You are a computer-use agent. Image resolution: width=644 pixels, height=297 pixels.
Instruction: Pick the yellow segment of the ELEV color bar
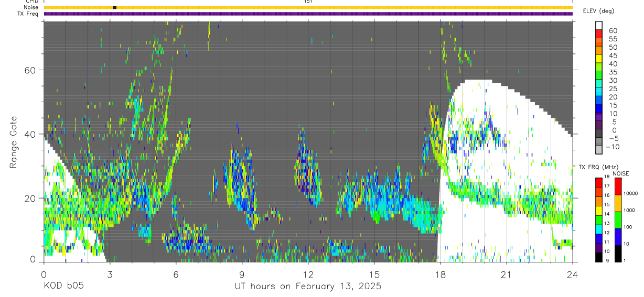coord(599,59)
